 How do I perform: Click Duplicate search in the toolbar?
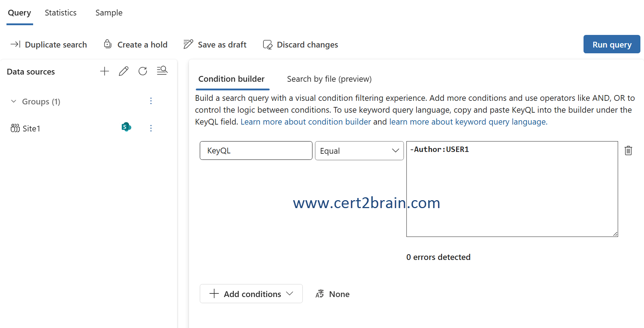[x=49, y=45]
